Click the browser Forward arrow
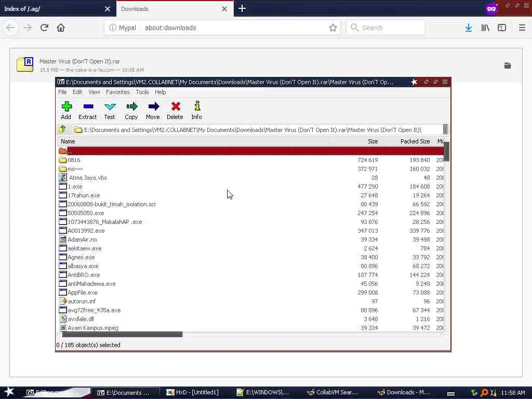This screenshot has width=532, height=399. (x=28, y=28)
